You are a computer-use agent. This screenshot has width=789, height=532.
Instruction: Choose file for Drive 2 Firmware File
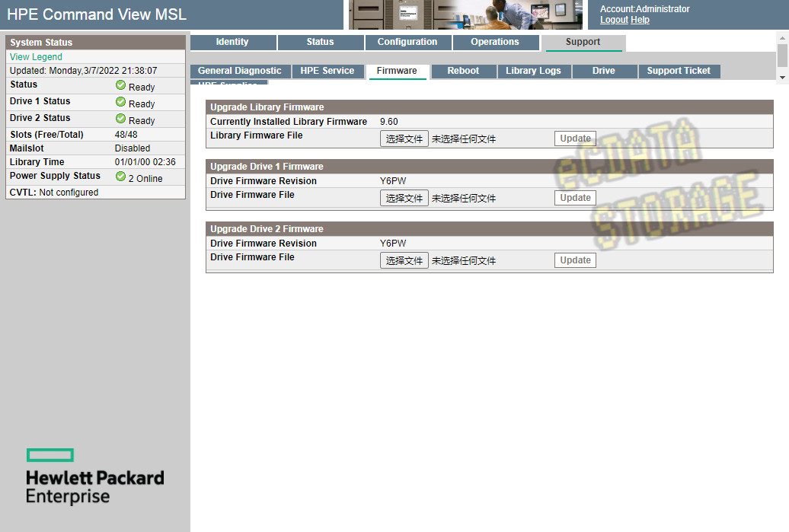coord(404,260)
